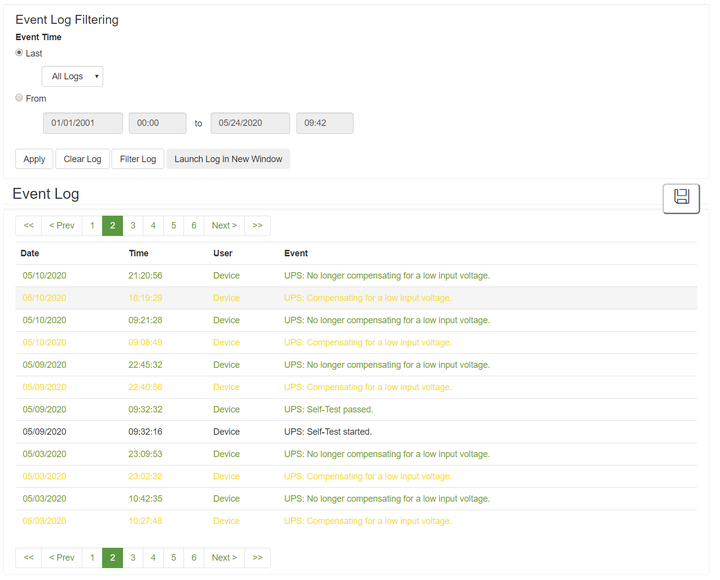This screenshot has height=580, width=720.
Task: Go to last page using bottom >> button
Action: click(x=258, y=557)
